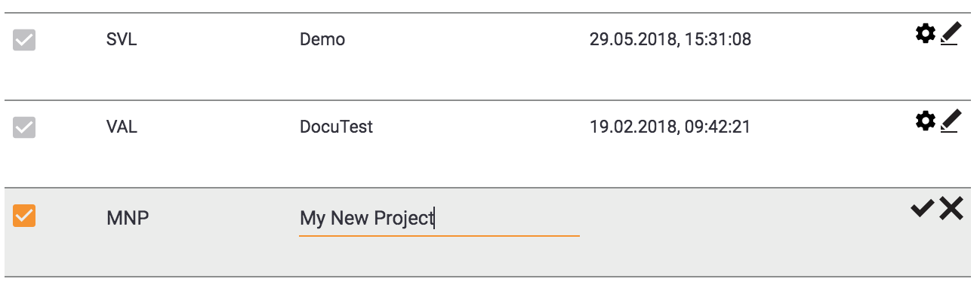Click the word 'My' in the name field
Screen dimensions: 980x285
pos(312,219)
